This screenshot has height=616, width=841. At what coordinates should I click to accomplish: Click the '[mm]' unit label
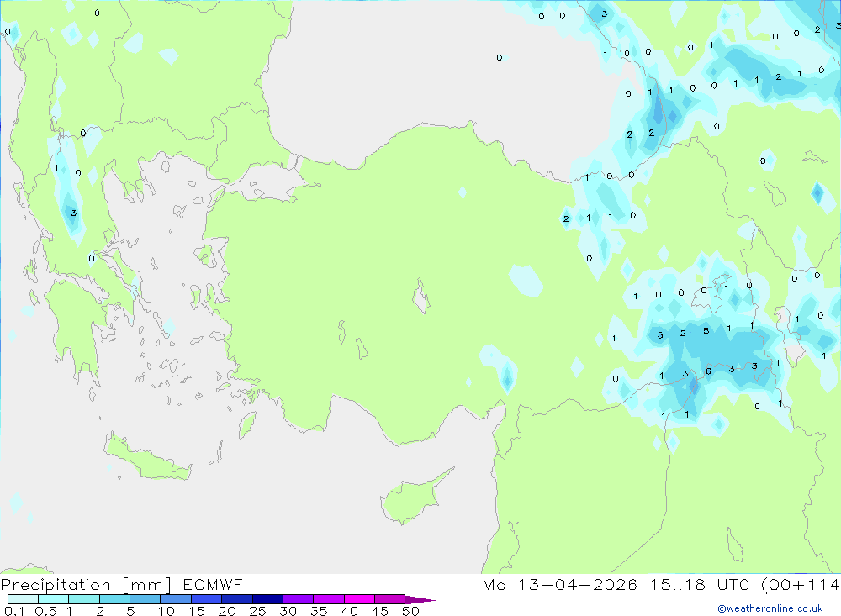click(x=146, y=585)
